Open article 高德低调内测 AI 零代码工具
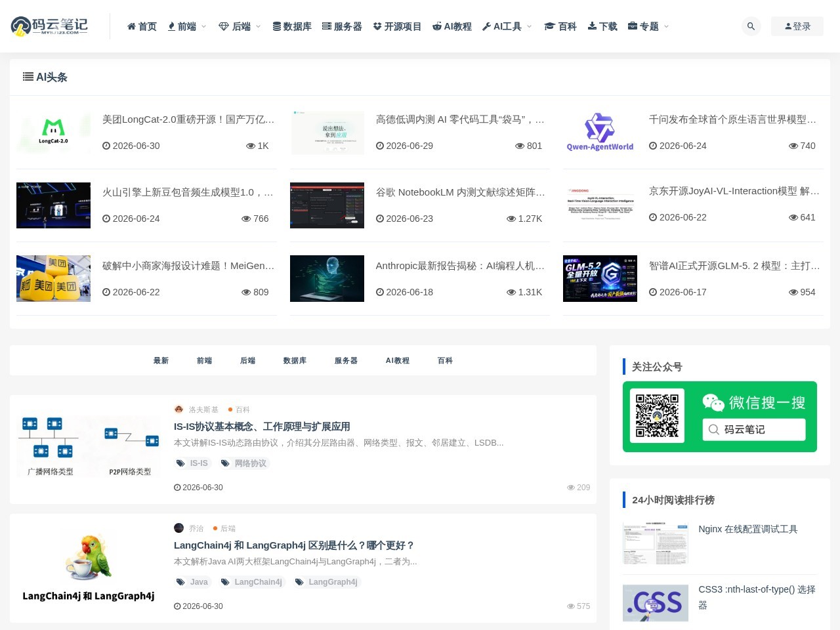Viewport: 840px width, 630px height. pos(460,119)
